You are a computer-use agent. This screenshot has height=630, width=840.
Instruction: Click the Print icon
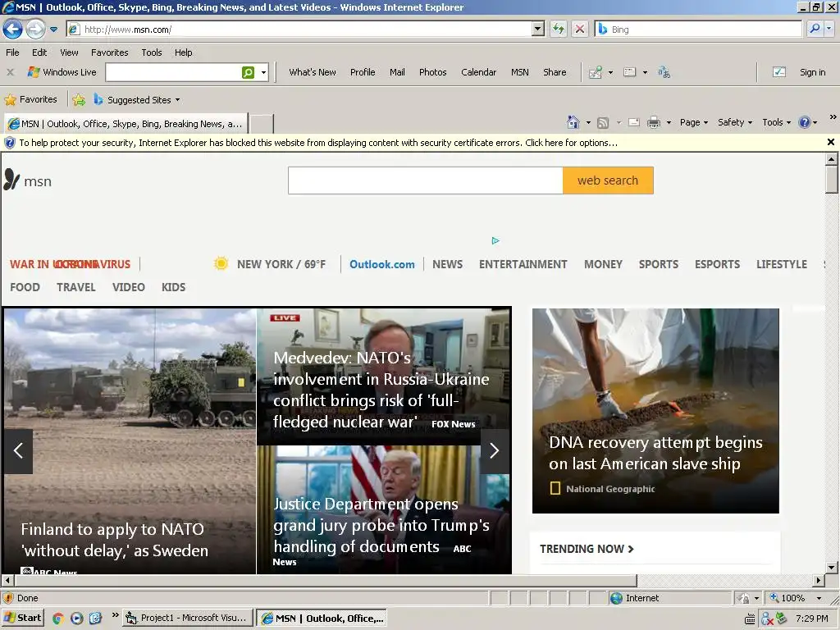pos(654,123)
